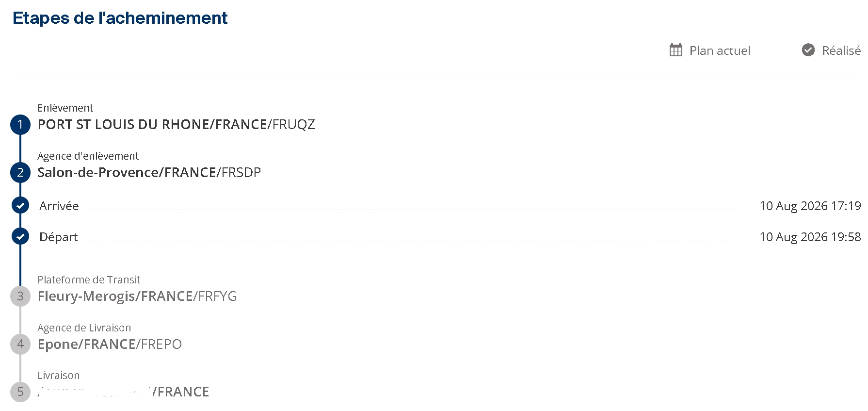Screen dimensions: 868x411
Task: Open Fleury-Merogis transit platform entry
Action: coord(137,296)
